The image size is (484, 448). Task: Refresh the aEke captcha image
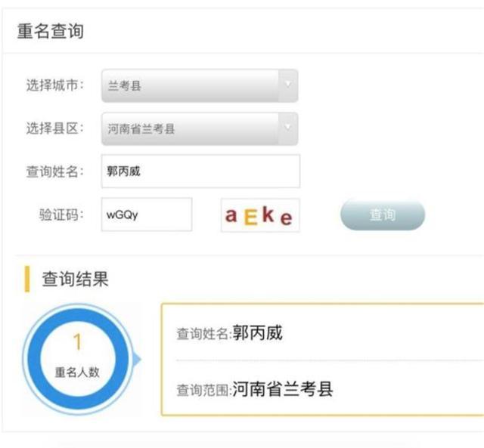click(260, 215)
